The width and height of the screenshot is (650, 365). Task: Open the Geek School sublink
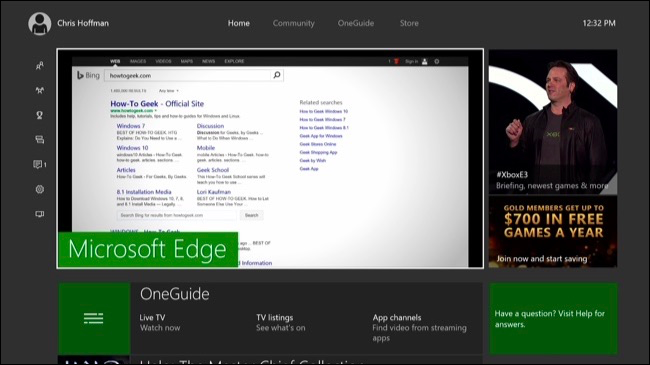pos(213,170)
